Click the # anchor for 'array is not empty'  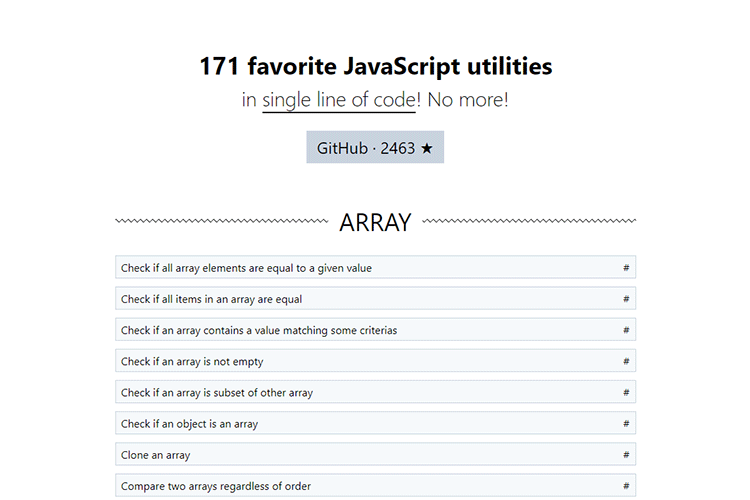626,361
